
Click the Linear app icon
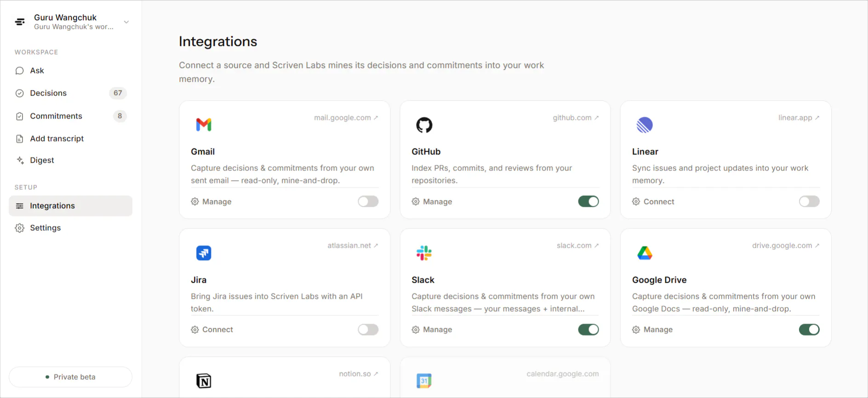[645, 125]
